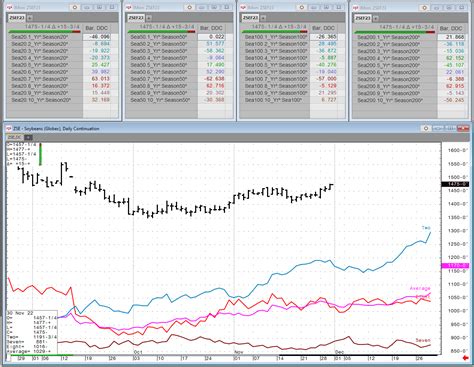Click link icon in Sea50 monitor title bar
The image size is (474, 367).
[202, 7]
